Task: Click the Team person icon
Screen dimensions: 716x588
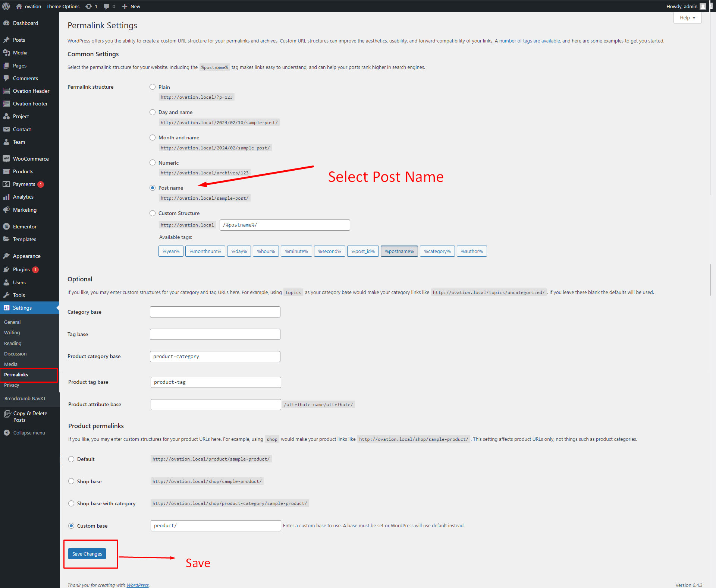Action: click(6, 142)
